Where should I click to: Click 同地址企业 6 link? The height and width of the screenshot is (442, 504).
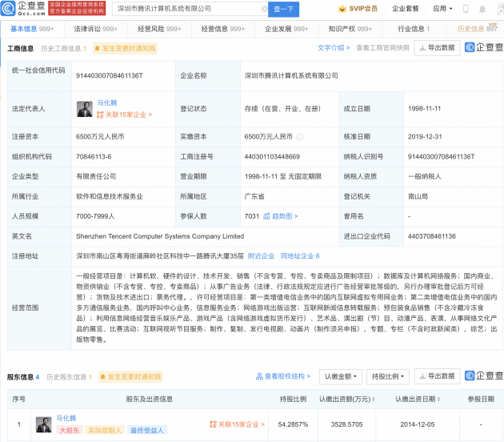tap(300, 256)
